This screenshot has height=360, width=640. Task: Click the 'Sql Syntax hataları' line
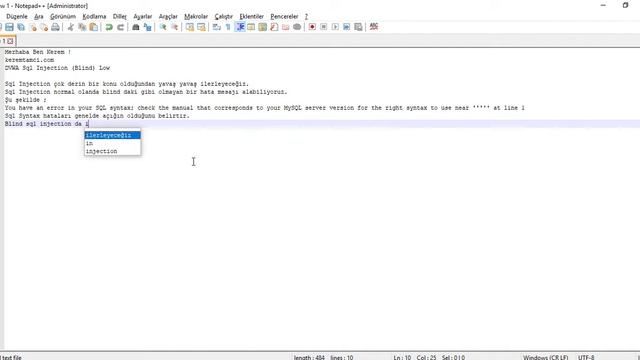[x=97, y=116]
